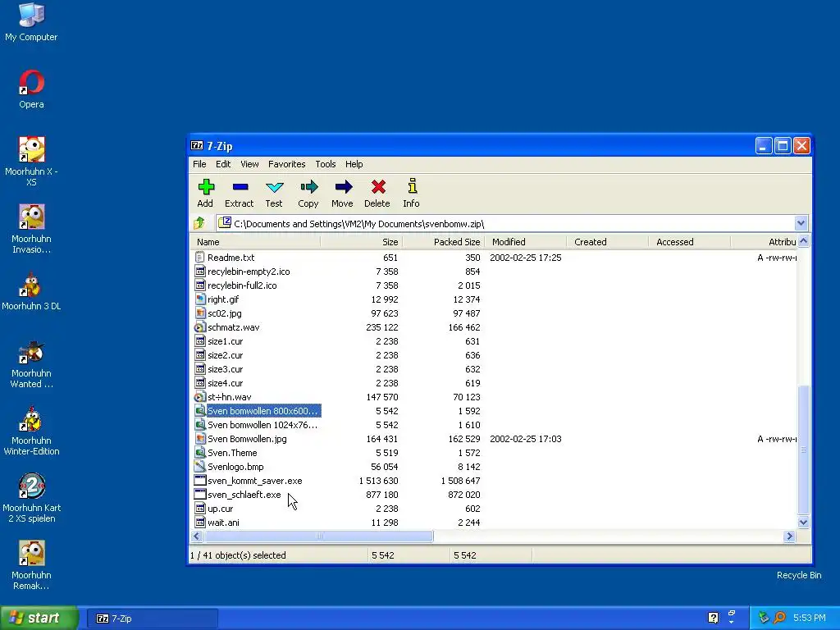Click the red Delete icon
The image size is (840, 630).
(x=378, y=187)
